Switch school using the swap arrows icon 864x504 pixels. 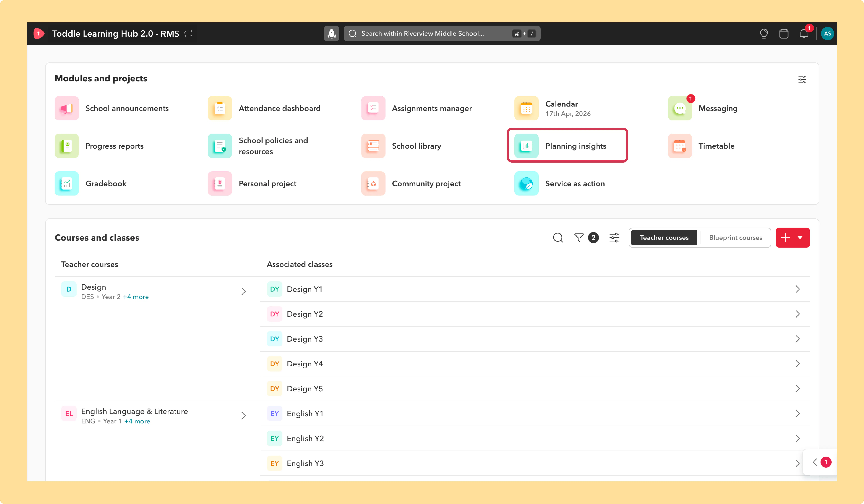coord(189,34)
